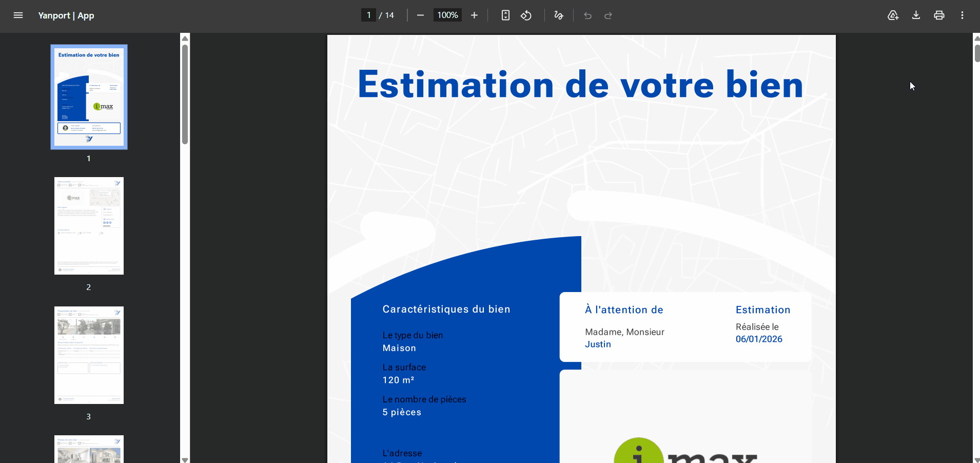Save the PDF to Google Drive

tap(893, 15)
